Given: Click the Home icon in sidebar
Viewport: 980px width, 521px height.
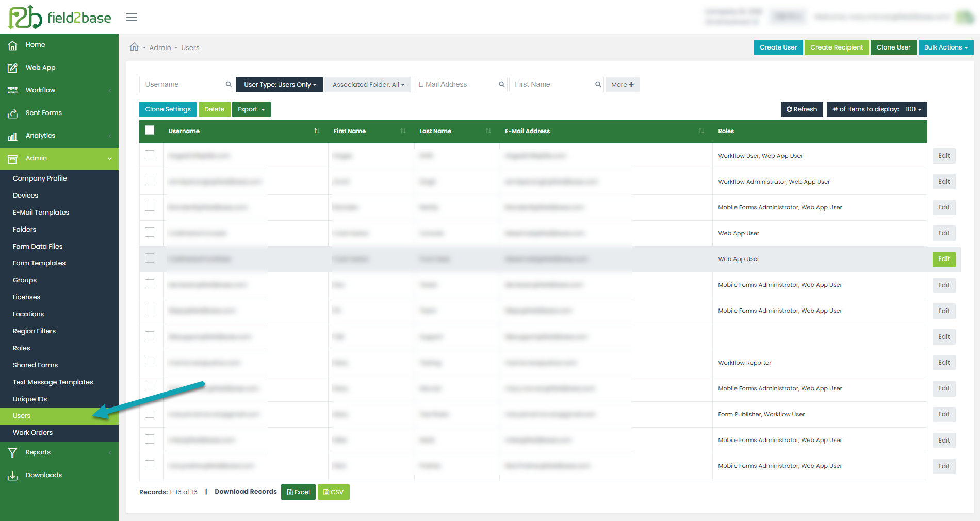Looking at the screenshot, I should coord(12,45).
